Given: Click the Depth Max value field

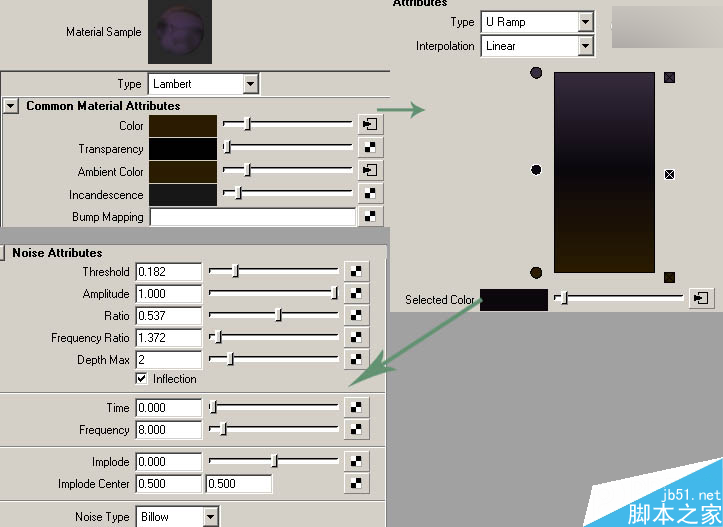Looking at the screenshot, I should 169,360.
